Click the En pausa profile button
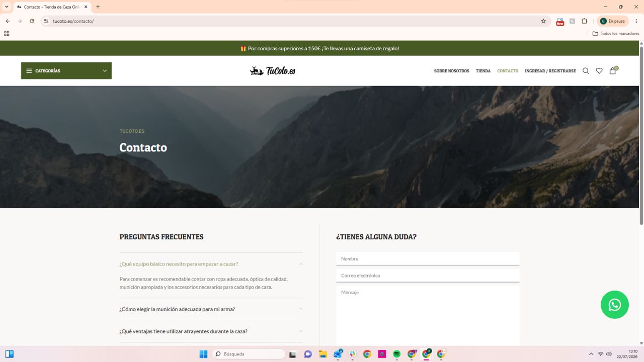 [612, 21]
